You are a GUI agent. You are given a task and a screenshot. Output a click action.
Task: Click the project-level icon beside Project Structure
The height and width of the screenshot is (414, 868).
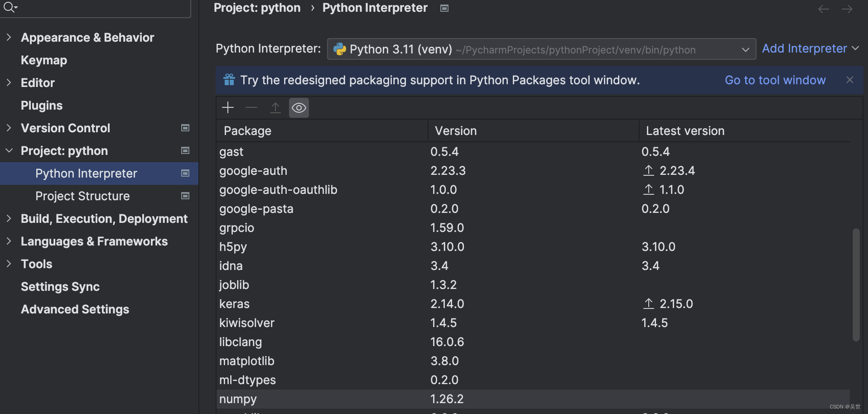185,196
